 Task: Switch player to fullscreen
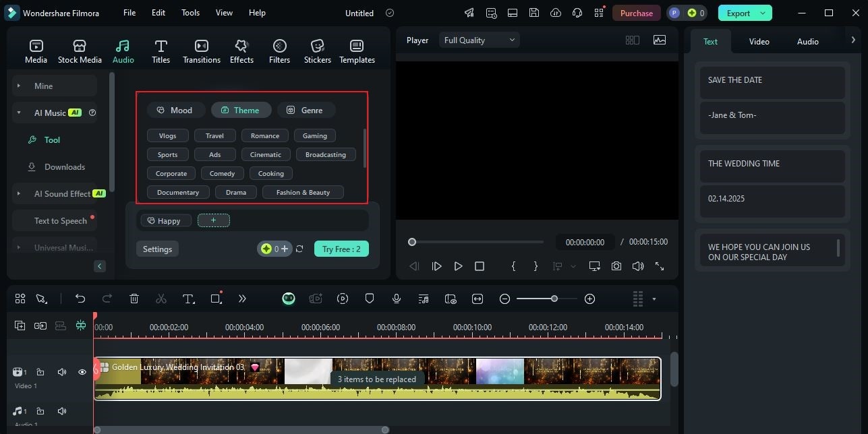[x=660, y=266]
